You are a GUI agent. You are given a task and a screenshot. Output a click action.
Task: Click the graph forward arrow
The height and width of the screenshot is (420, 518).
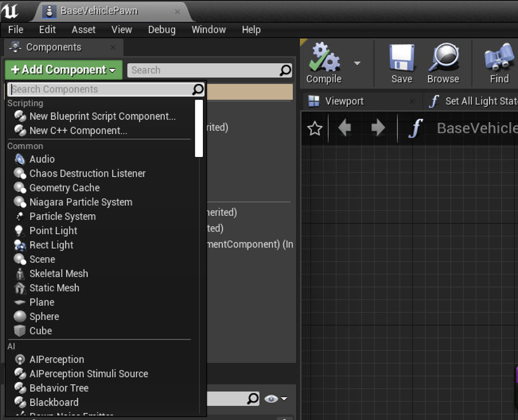pyautogui.click(x=378, y=128)
